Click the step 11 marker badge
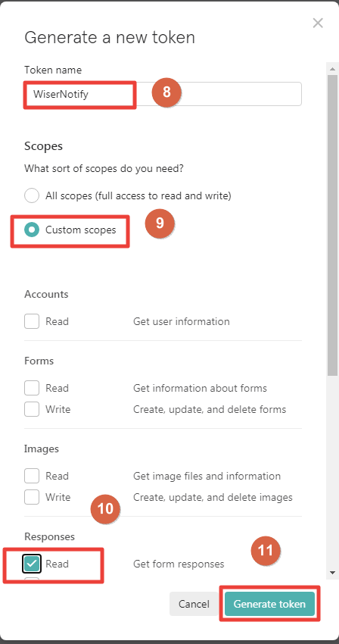339x644 pixels. pyautogui.click(x=265, y=550)
